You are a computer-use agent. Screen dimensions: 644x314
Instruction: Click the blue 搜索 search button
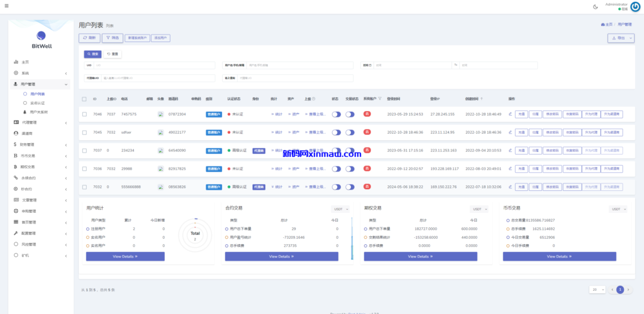point(92,54)
